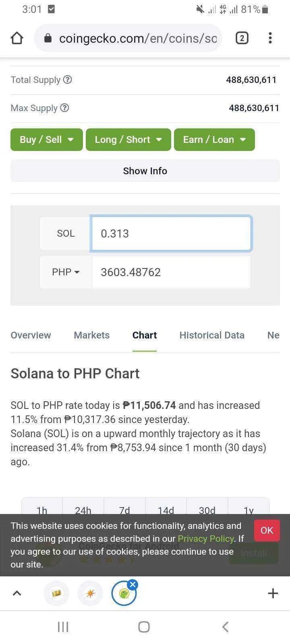290x644 pixels.
Task: Focus the SOL amount input field
Action: 171,233
